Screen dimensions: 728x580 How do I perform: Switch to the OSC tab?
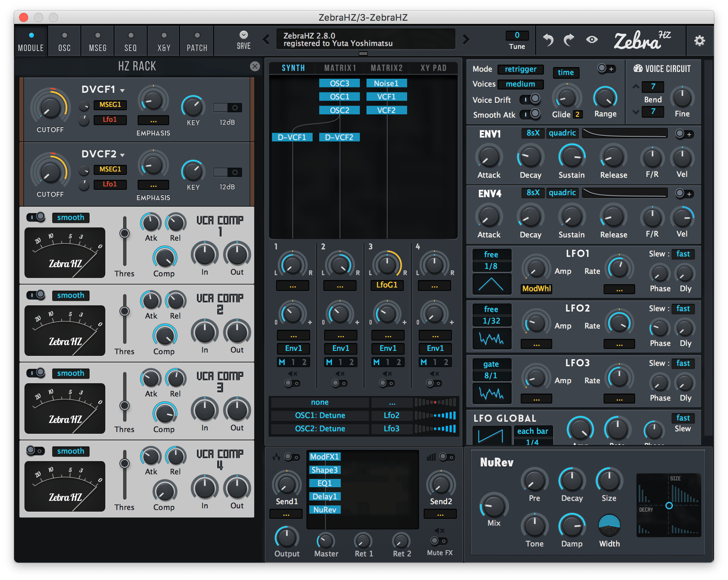[64, 42]
